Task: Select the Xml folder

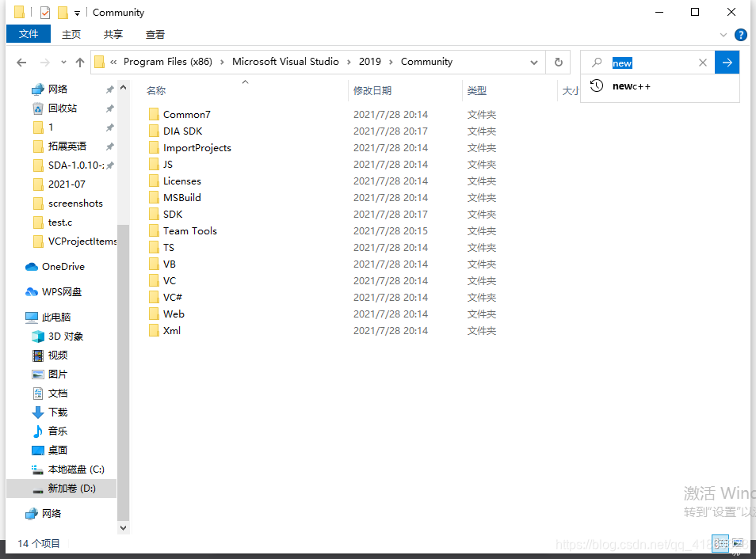Action: [165, 331]
